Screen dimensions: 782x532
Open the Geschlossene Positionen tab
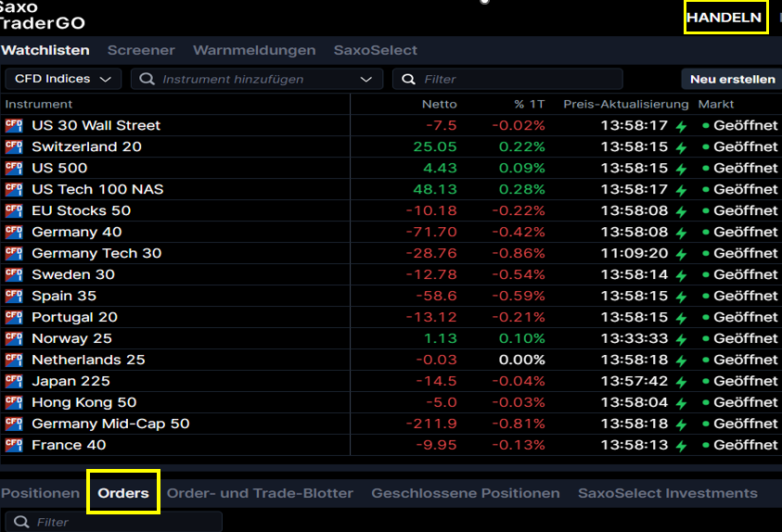point(466,493)
